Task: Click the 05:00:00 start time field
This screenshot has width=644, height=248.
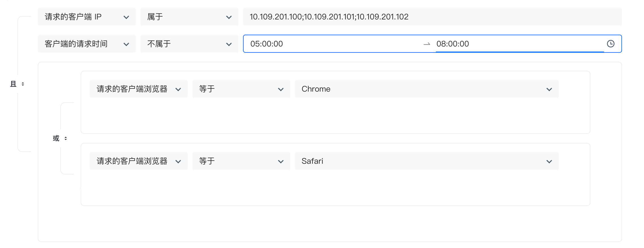Action: pyautogui.click(x=333, y=44)
